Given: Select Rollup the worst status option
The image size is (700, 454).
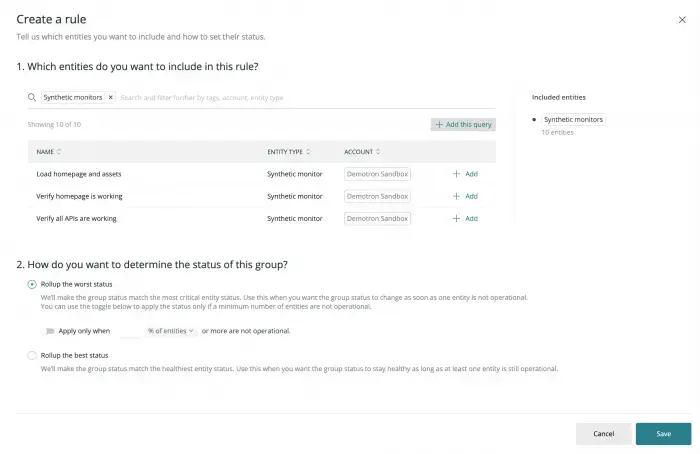Looking at the screenshot, I should pos(32,285).
